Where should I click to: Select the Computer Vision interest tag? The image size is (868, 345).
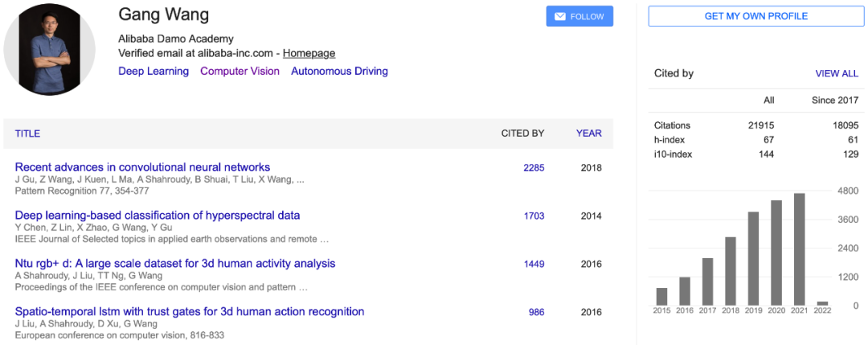(240, 71)
